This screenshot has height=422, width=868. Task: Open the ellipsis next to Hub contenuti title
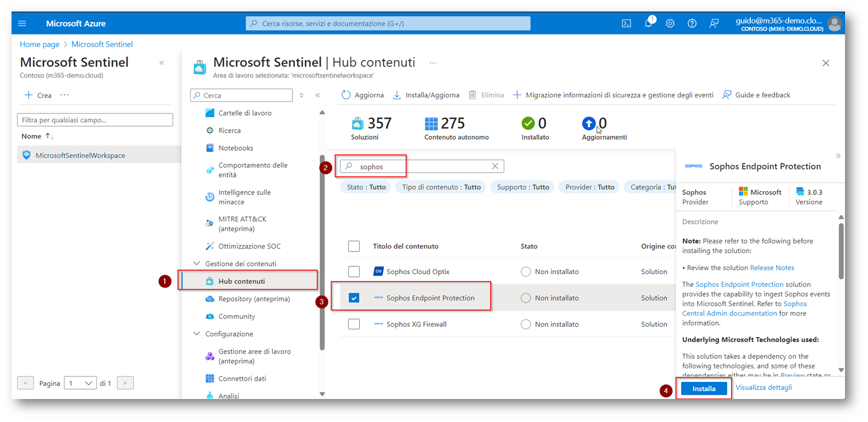433,63
